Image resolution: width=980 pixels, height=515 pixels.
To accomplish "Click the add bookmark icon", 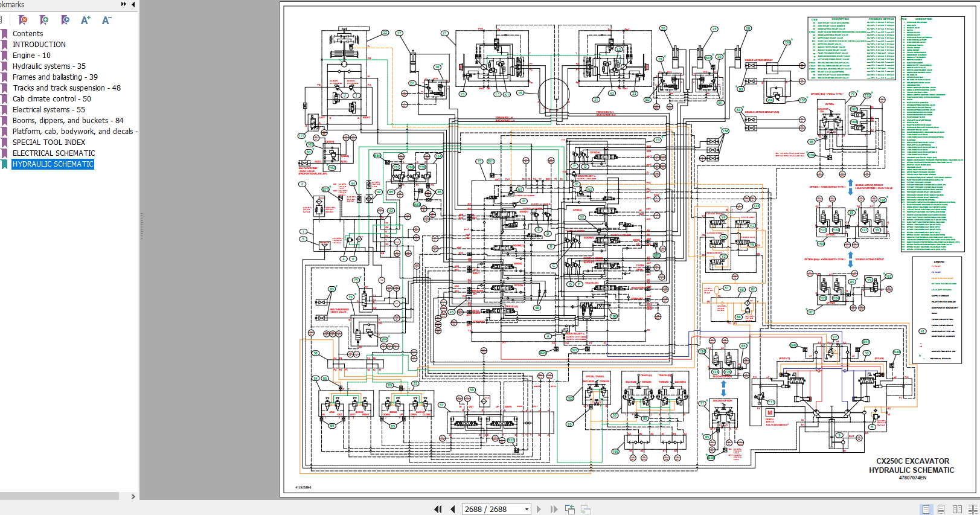I will 44,20.
